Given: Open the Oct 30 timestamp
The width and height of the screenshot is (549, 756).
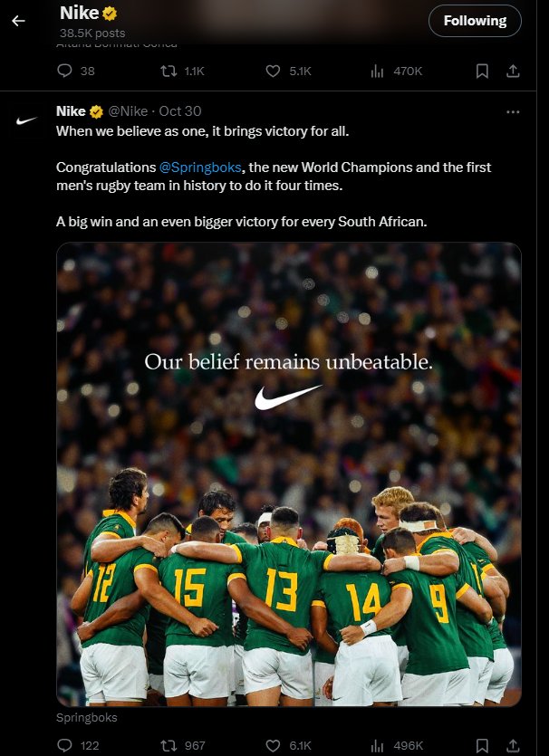Looking at the screenshot, I should [180, 111].
